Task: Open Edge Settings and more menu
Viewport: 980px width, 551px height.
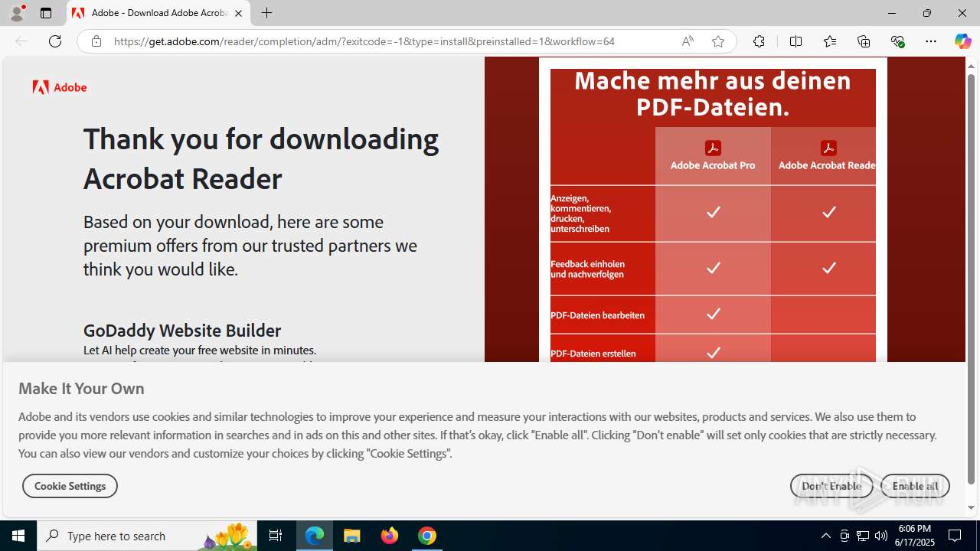Action: click(x=931, y=41)
